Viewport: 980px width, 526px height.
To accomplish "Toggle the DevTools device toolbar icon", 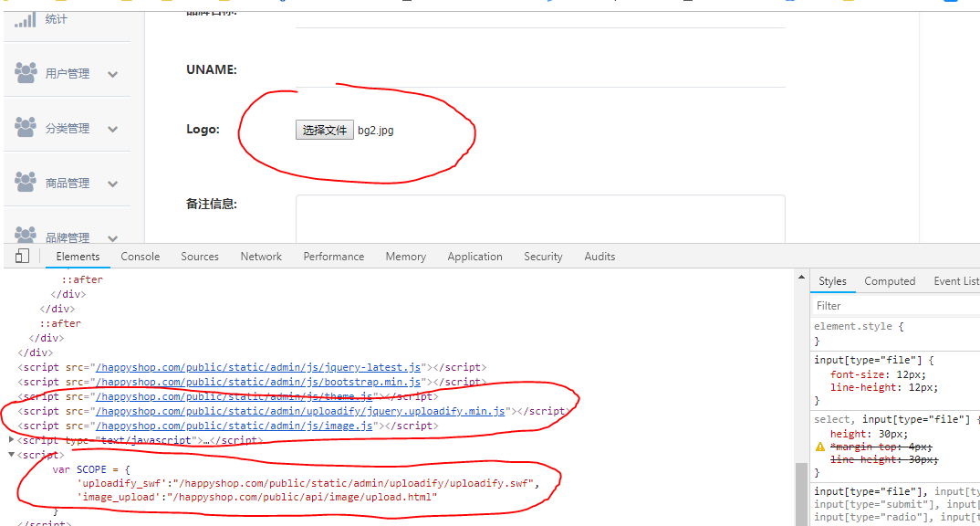I will click(x=22, y=256).
